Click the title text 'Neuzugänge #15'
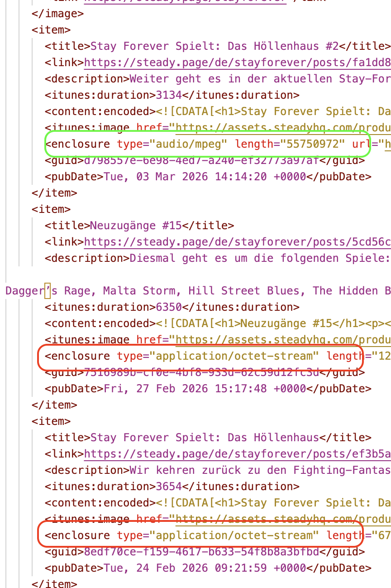 click(x=136, y=226)
